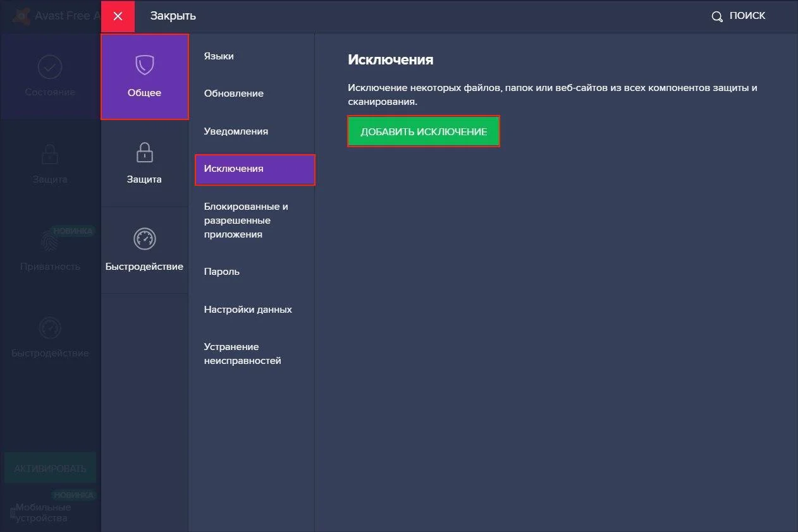Click the fingerprint Приватность icon
This screenshot has width=798, height=532.
pos(49,241)
